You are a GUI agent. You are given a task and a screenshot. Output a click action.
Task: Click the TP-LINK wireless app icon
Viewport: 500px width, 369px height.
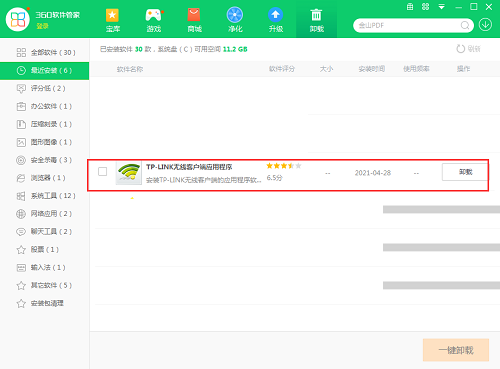129,173
